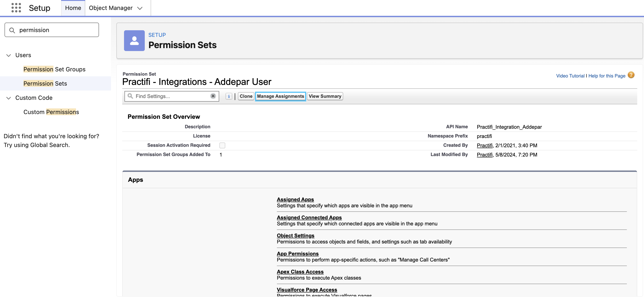Click the Namespace Prefix value practifi
644x299 pixels.
click(x=484, y=136)
